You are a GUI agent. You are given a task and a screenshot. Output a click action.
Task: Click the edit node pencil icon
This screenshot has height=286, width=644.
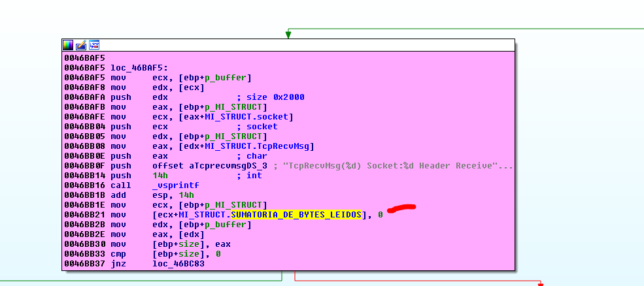81,45
